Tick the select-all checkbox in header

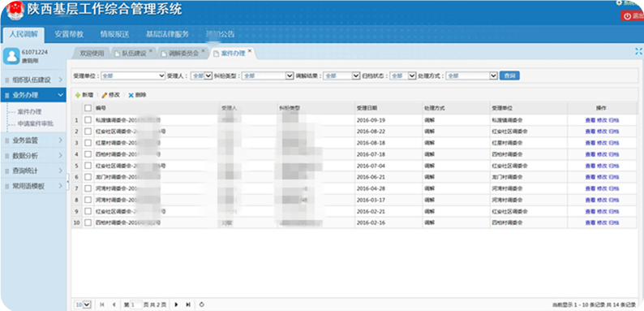tap(88, 108)
